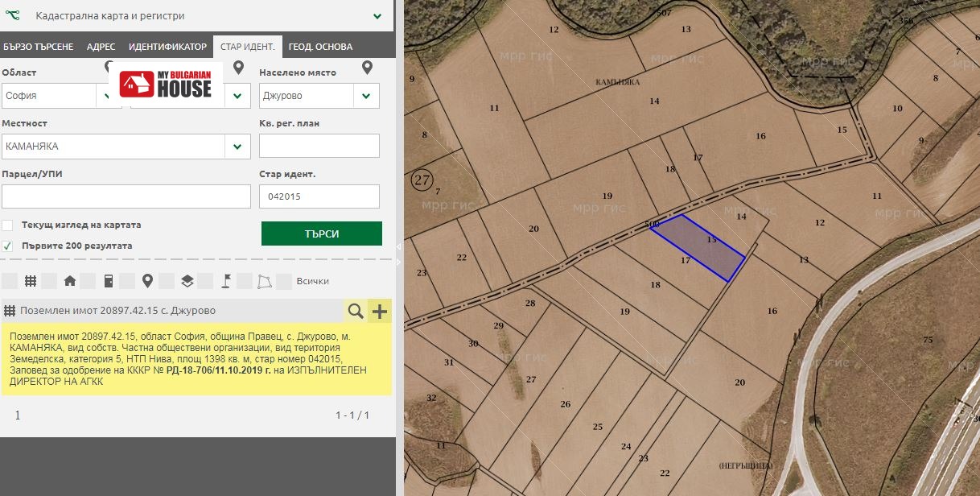Click the stacked layers filter icon
The height and width of the screenshot is (496, 980).
[x=187, y=281]
